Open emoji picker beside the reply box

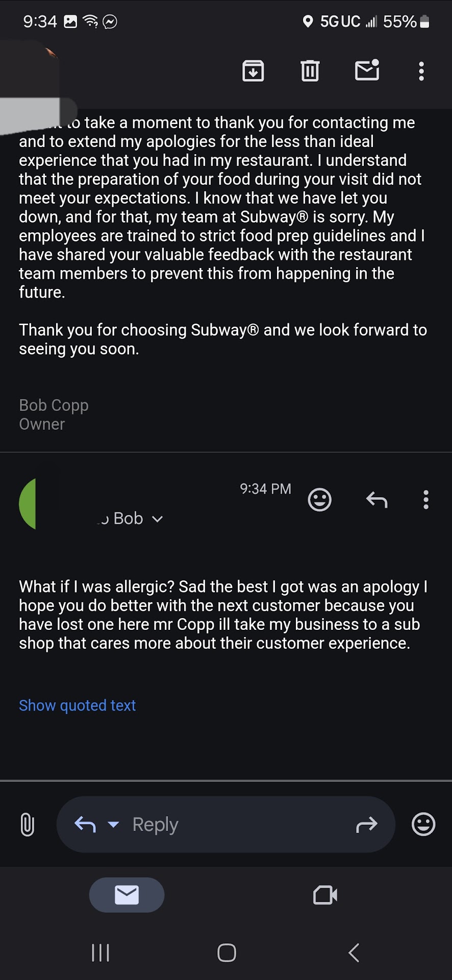pos(423,824)
